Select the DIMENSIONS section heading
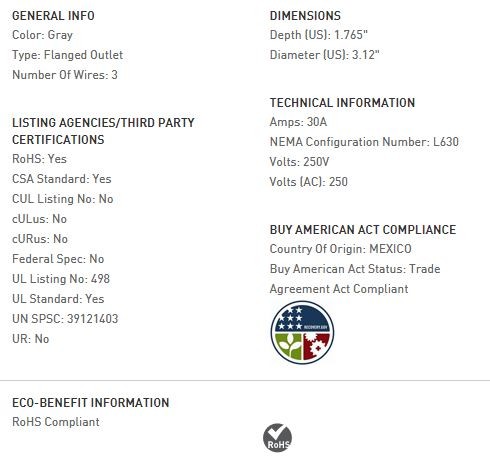 point(305,16)
